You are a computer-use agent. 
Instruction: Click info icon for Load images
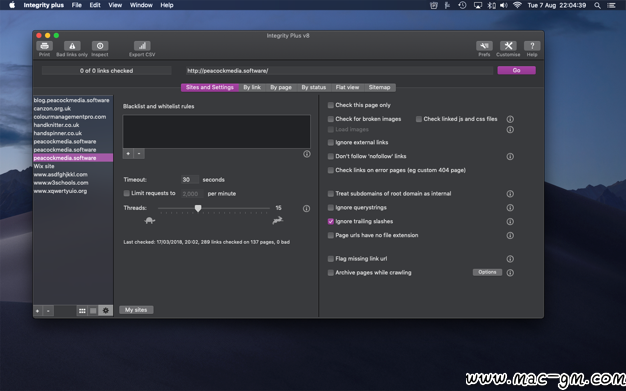click(510, 129)
